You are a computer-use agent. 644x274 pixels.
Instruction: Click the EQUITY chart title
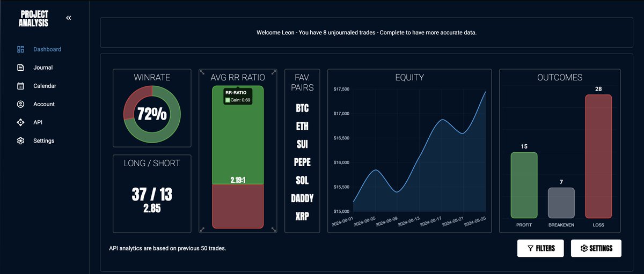pyautogui.click(x=409, y=77)
